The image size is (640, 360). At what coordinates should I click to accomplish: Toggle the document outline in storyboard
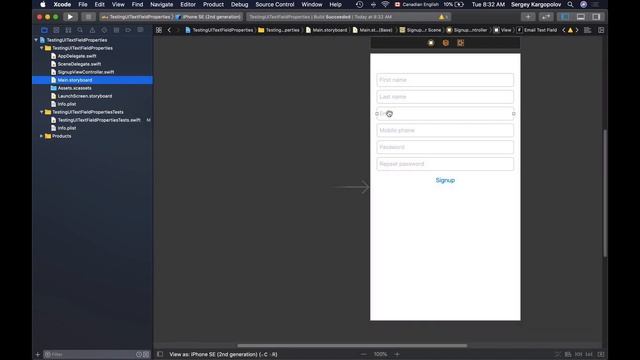160,354
